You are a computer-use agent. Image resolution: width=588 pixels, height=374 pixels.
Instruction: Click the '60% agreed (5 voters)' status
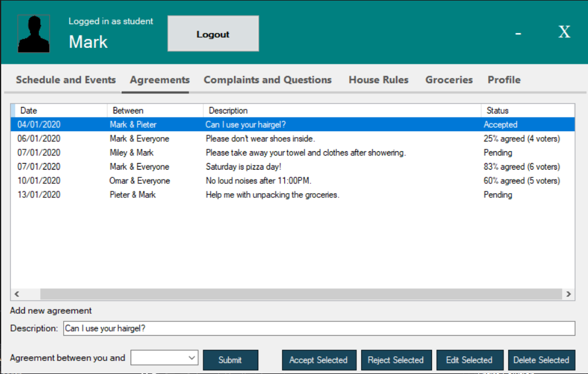pos(522,181)
